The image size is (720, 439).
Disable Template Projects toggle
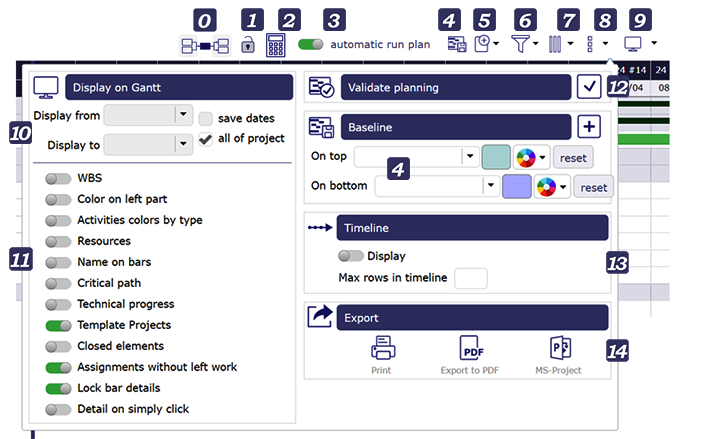[x=58, y=326]
